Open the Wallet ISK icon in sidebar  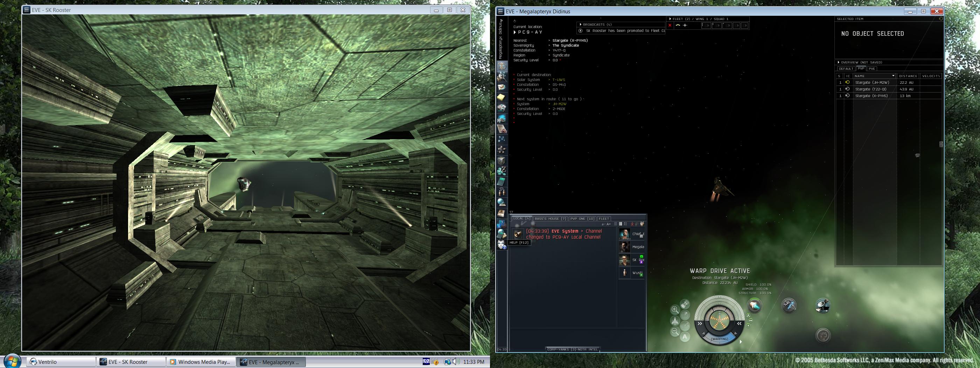[x=502, y=170]
